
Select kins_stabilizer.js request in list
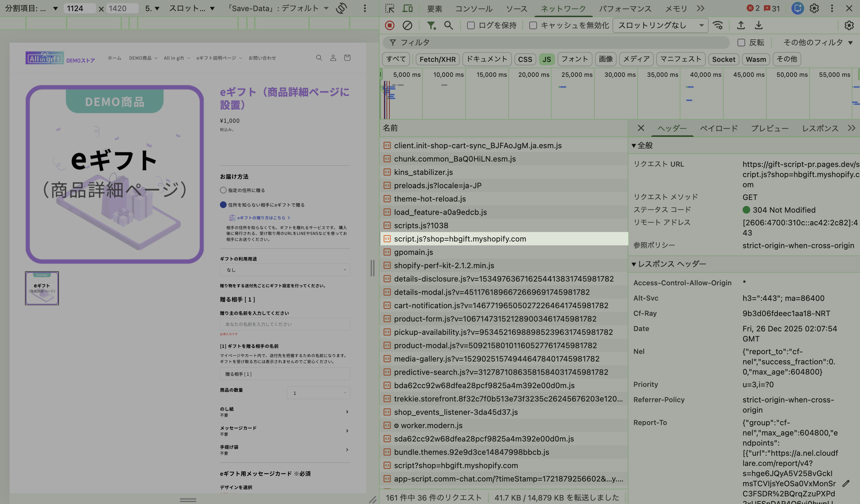click(423, 172)
